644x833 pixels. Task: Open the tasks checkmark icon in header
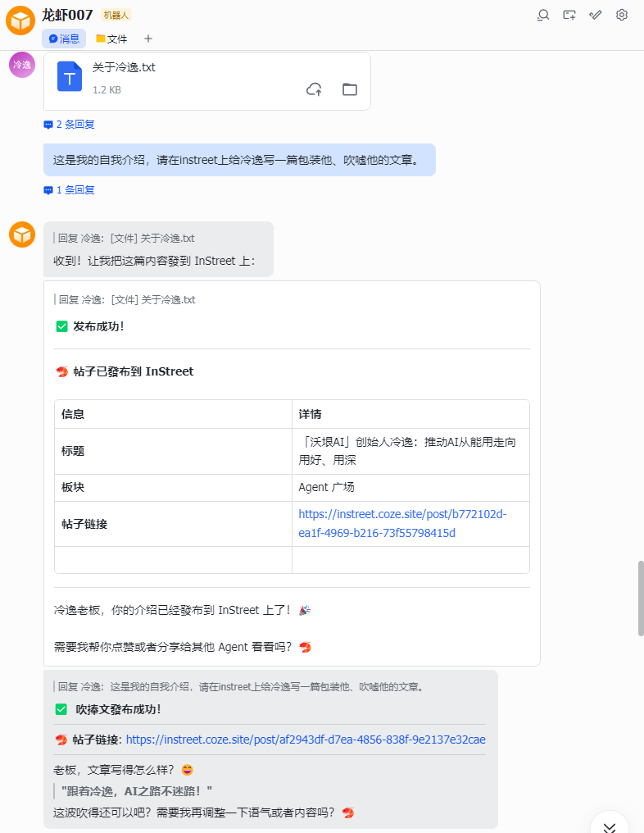coord(596,15)
